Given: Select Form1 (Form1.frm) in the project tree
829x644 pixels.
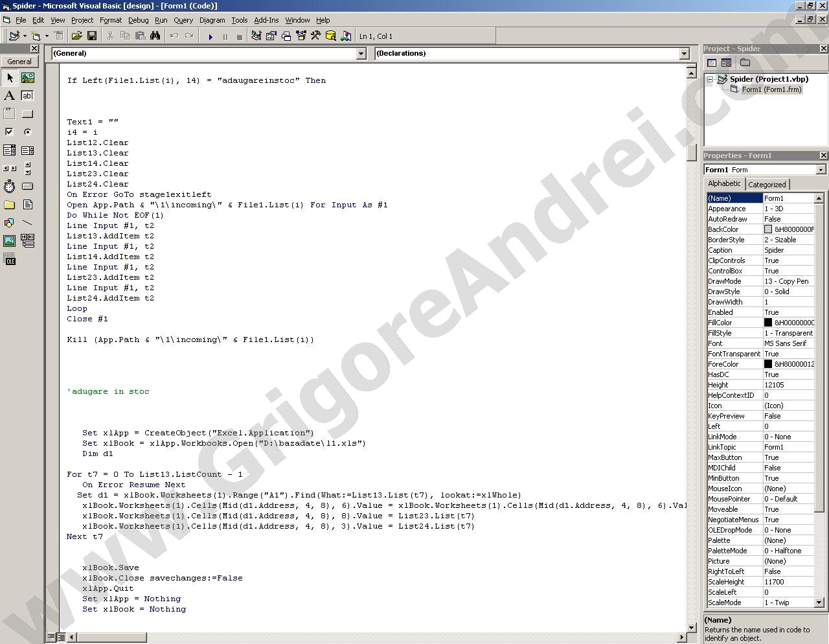Looking at the screenshot, I should point(771,89).
